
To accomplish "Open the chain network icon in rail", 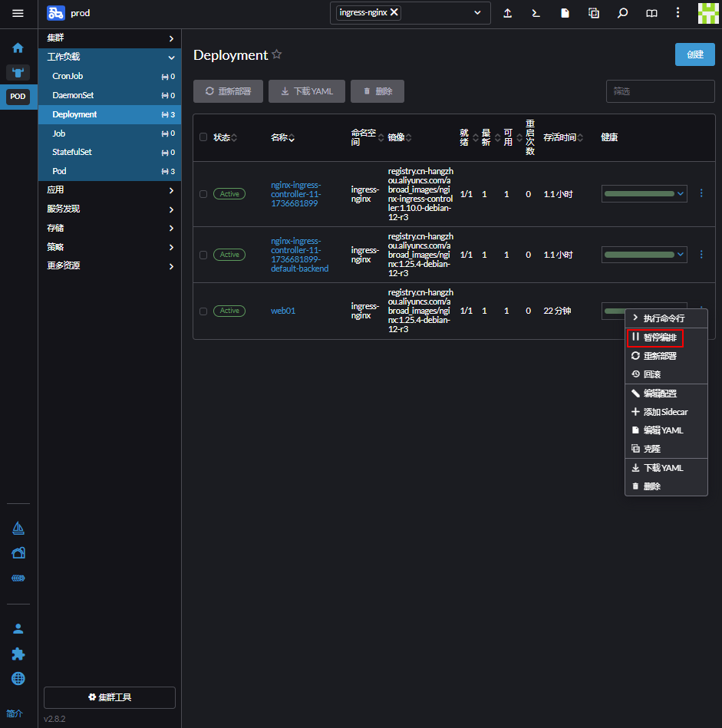I will [x=18, y=578].
